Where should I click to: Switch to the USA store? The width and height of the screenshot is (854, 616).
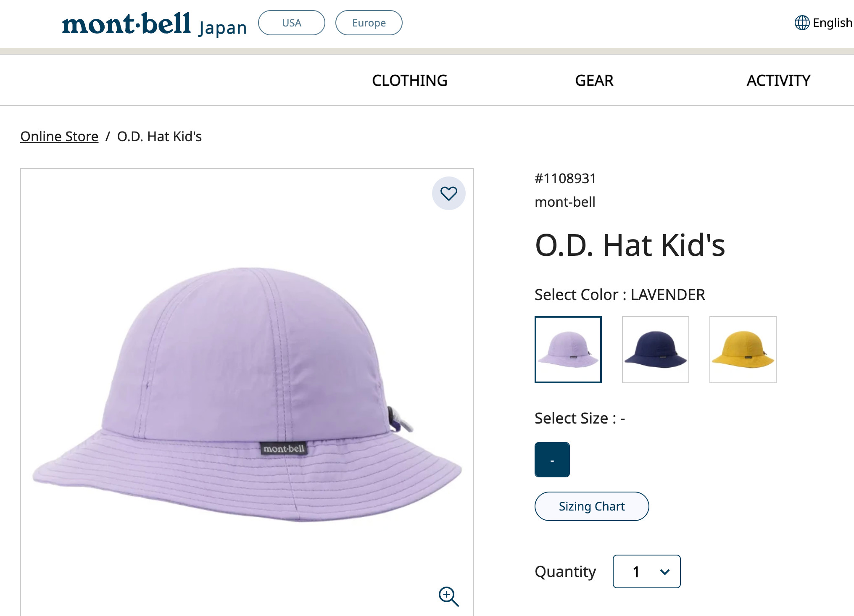point(291,23)
